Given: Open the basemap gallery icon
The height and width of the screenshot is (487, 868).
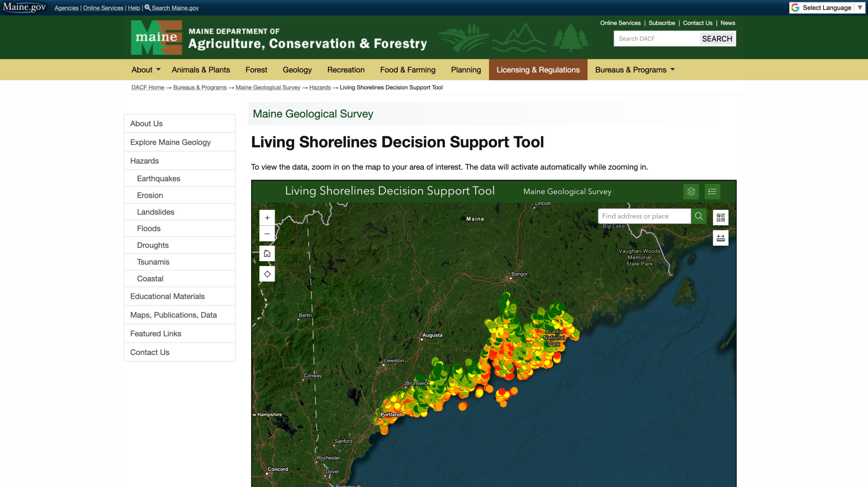Looking at the screenshot, I should pyautogui.click(x=721, y=217).
